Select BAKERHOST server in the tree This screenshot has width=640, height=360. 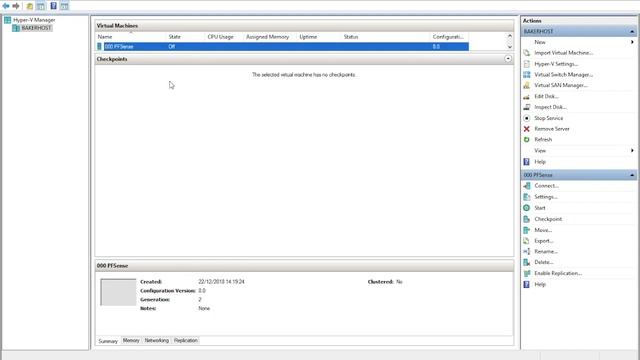pyautogui.click(x=36, y=28)
